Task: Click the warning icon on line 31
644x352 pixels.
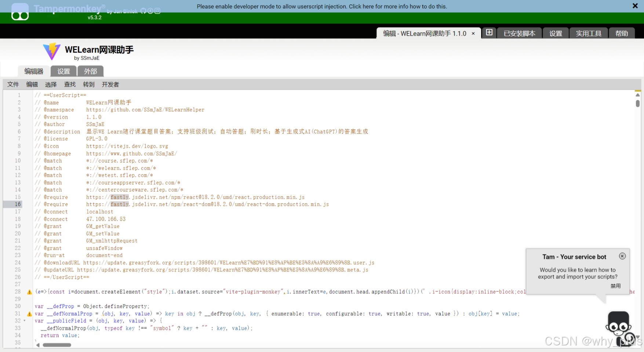Action: (29, 314)
